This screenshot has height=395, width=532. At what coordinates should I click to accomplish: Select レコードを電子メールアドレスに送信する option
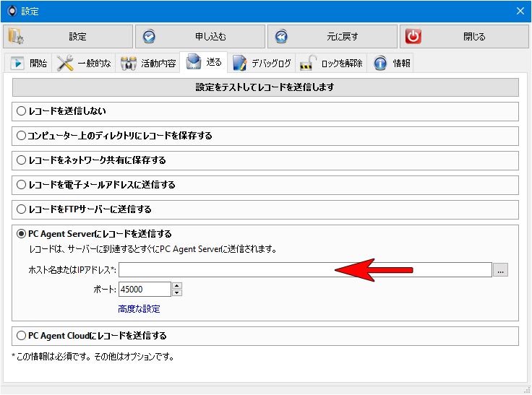tap(21, 185)
